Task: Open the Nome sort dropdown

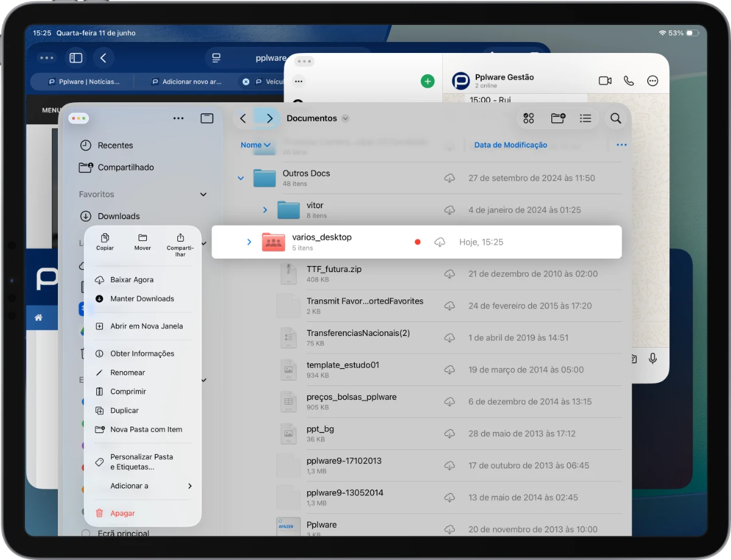Action: (x=255, y=145)
